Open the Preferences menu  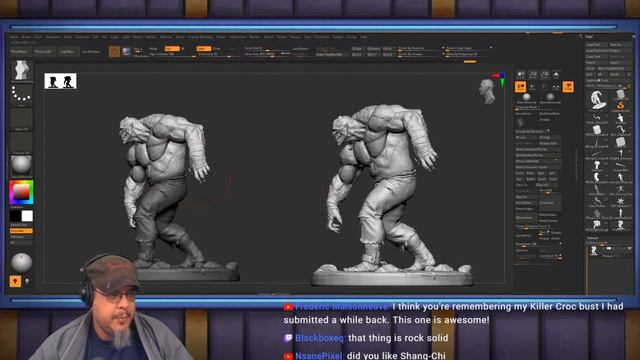tap(237, 37)
